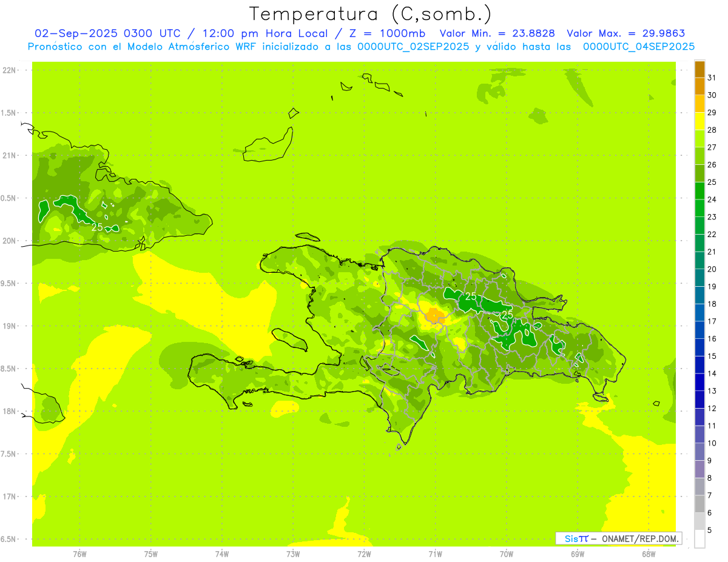Click the '73W' longitude axis label
The height and width of the screenshot is (562, 728).
(x=293, y=554)
